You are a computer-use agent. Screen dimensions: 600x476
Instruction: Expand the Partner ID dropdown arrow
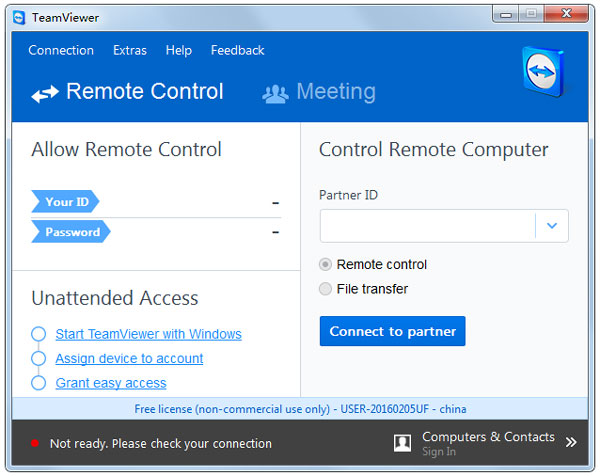(552, 226)
